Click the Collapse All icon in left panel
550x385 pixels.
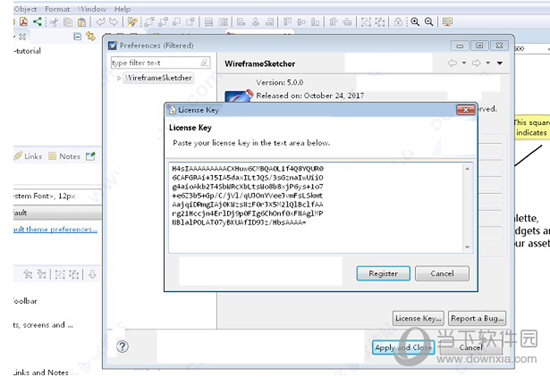[x=78, y=36]
